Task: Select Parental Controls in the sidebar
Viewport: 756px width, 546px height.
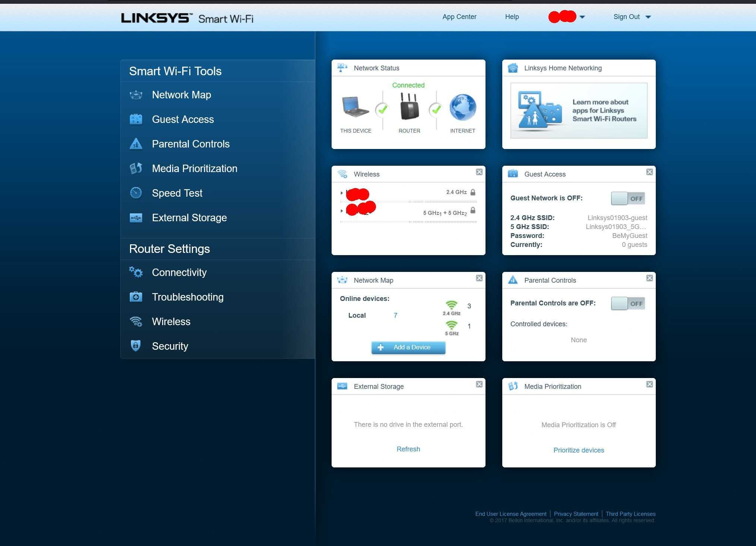Action: (190, 144)
